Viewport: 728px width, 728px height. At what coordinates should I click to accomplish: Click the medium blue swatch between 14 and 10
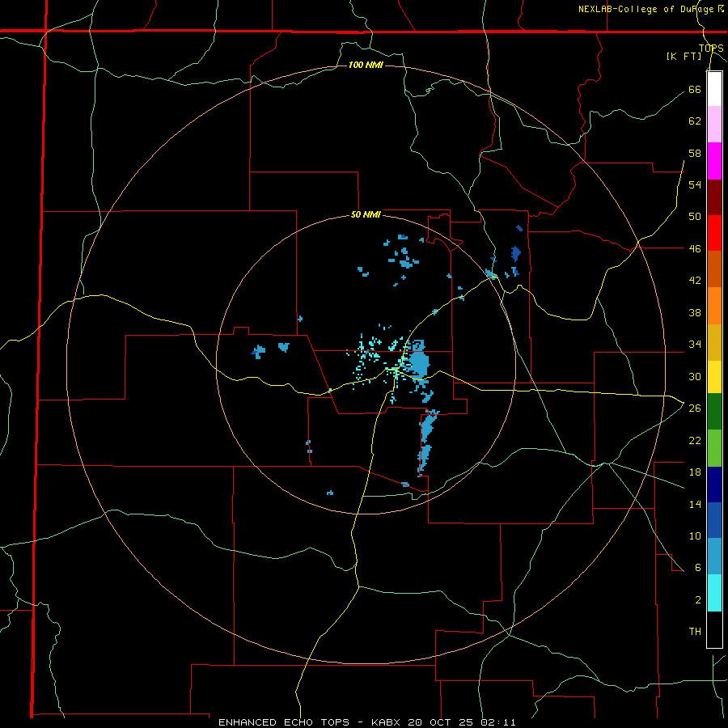pos(714,520)
